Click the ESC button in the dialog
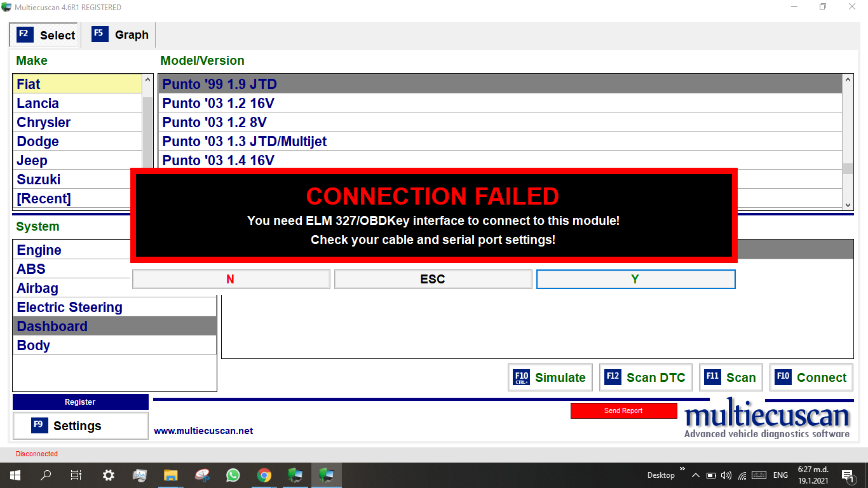This screenshot has height=488, width=868. click(x=433, y=279)
